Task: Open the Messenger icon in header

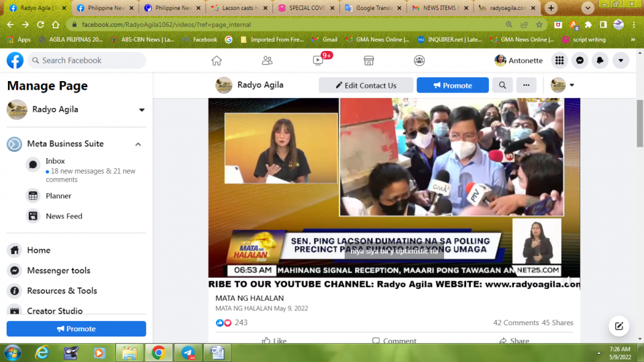Action: [580, 60]
